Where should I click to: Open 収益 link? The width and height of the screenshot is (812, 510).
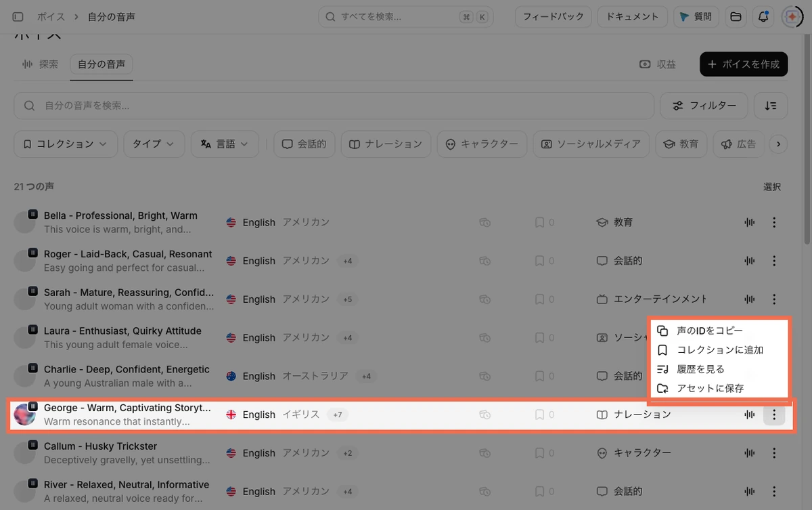(658, 64)
